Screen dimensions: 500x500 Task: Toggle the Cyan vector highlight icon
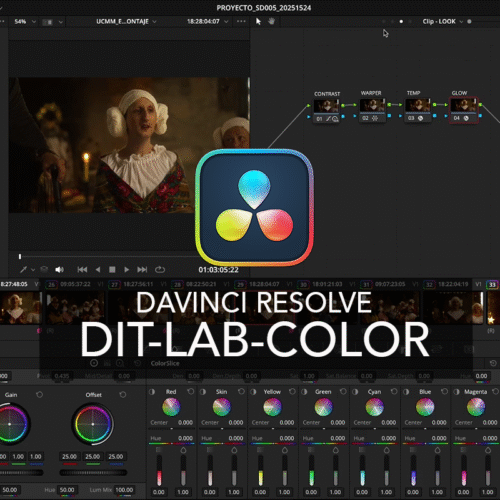tap(355, 392)
